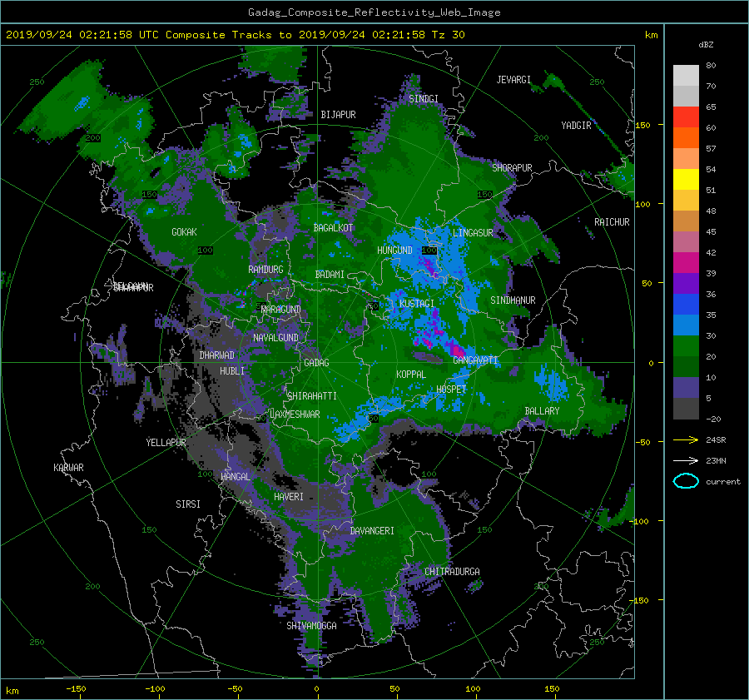Click the HAVERI city label
Image resolution: width=749 pixels, height=700 pixels.
click(289, 497)
